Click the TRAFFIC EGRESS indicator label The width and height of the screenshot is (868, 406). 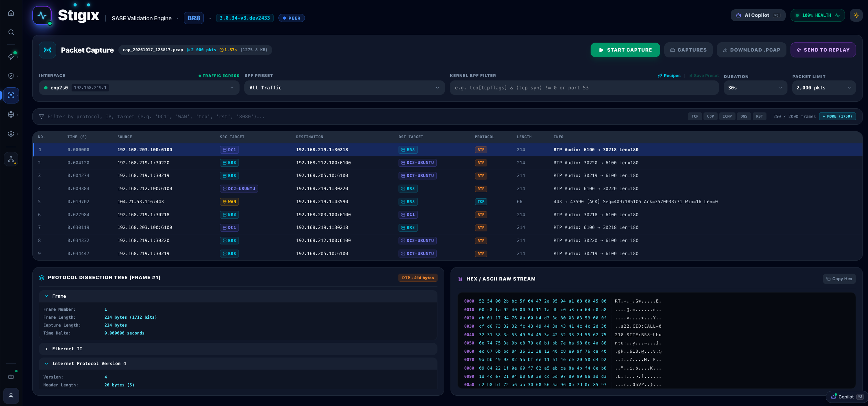click(219, 76)
